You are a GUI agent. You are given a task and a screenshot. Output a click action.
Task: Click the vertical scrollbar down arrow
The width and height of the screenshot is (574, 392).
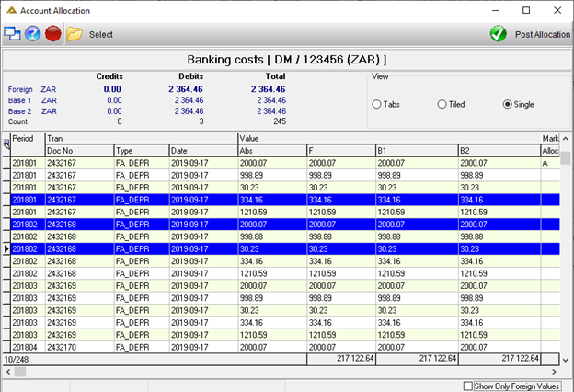pos(566,360)
